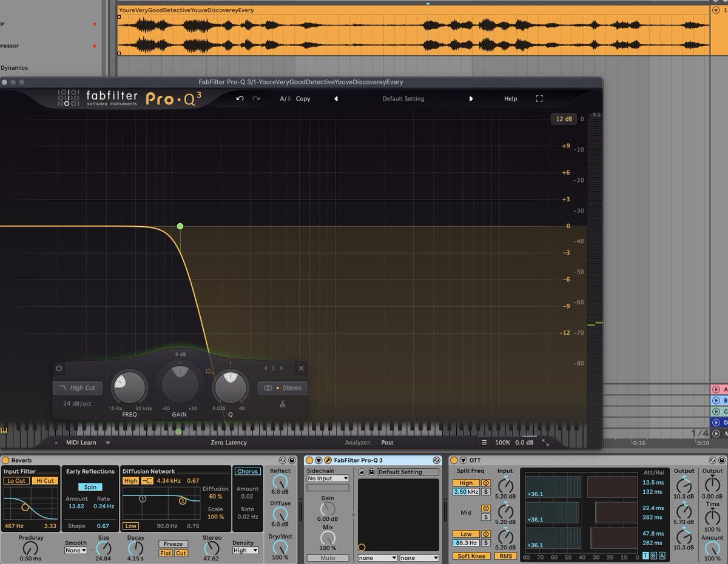Open the High Cut filter shape menu
Viewport: 728px width, 564px height.
point(78,388)
